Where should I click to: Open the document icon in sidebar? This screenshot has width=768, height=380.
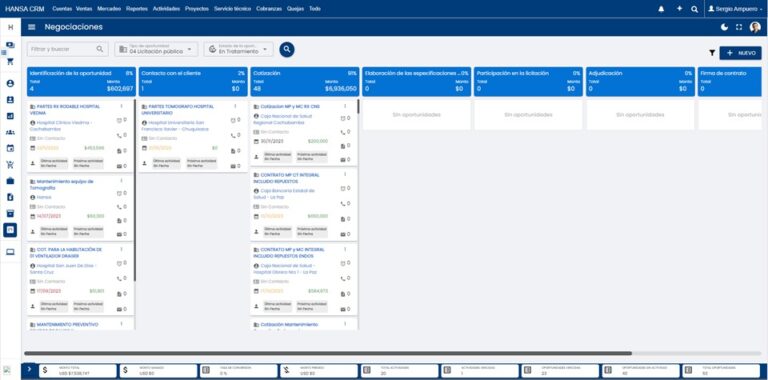pyautogui.click(x=10, y=197)
